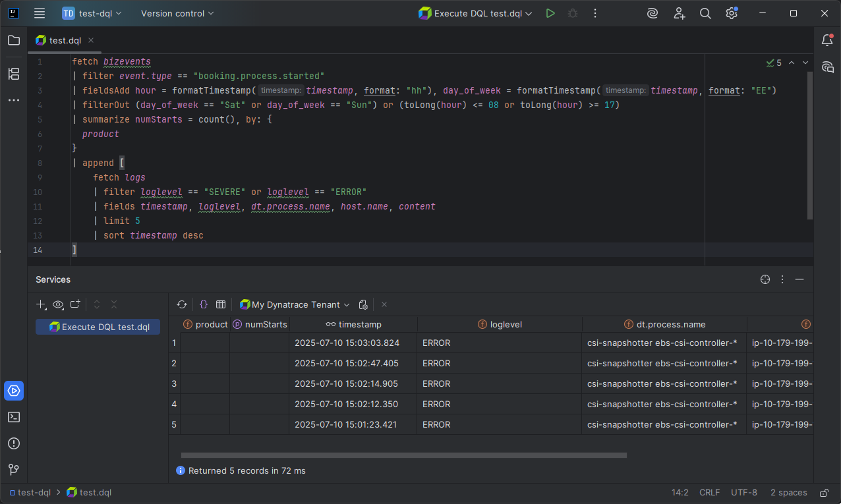Run the Execute DQL configuration
The height and width of the screenshot is (504, 841).
(x=550, y=13)
